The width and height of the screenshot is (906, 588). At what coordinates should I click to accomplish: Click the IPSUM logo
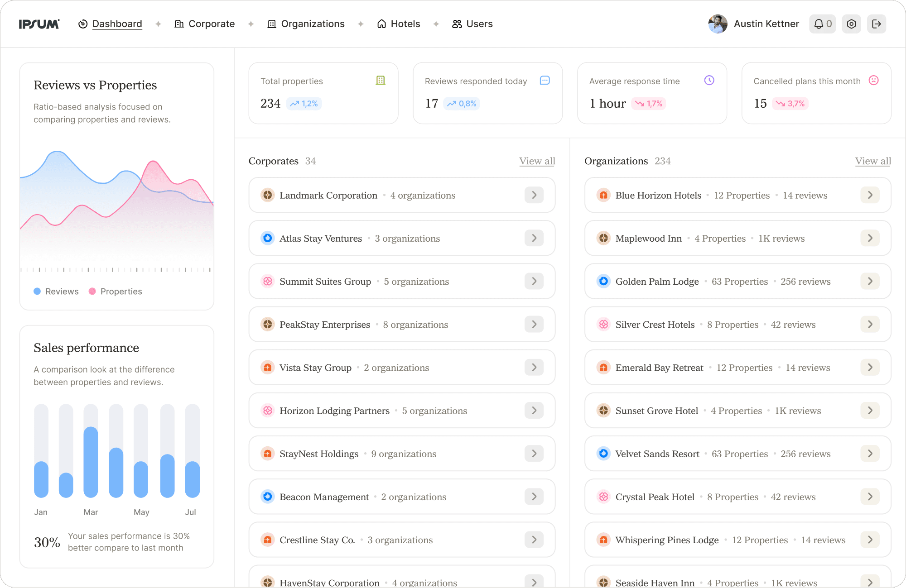(39, 24)
